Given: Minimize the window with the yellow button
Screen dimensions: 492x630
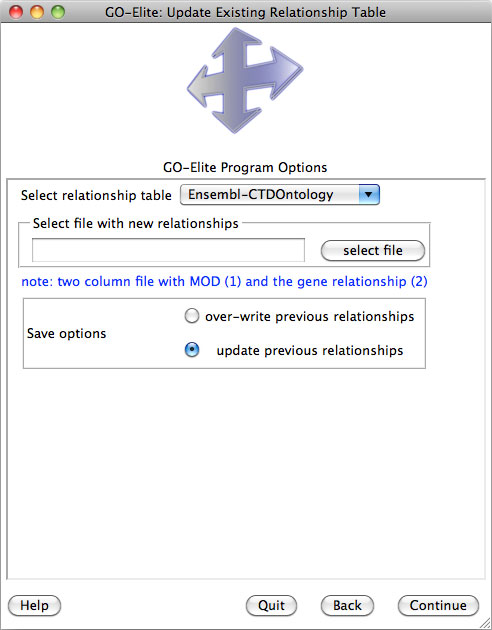Looking at the screenshot, I should [37, 12].
